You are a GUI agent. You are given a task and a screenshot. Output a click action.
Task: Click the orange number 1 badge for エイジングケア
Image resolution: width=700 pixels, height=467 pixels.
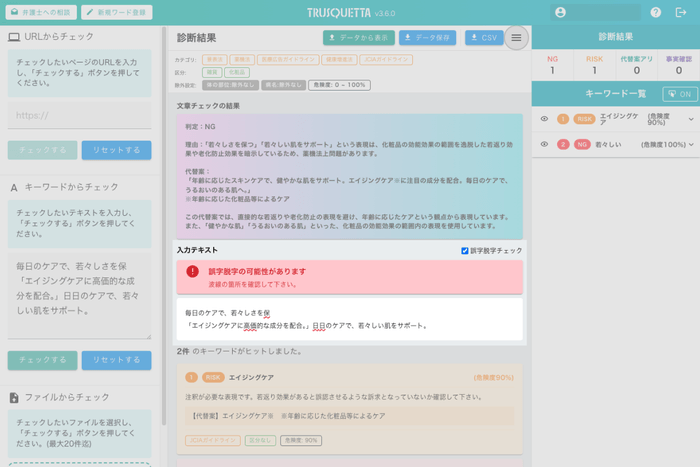(x=562, y=119)
